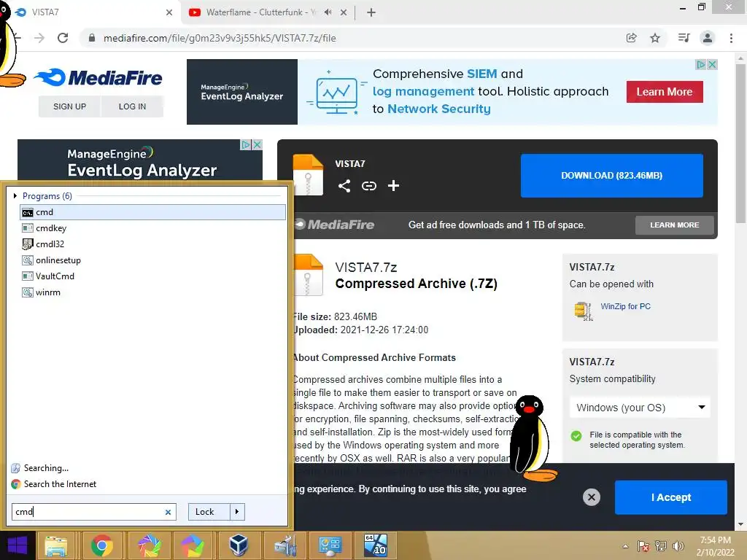
Task: Select cmdkey in the search results
Action: click(x=152, y=228)
